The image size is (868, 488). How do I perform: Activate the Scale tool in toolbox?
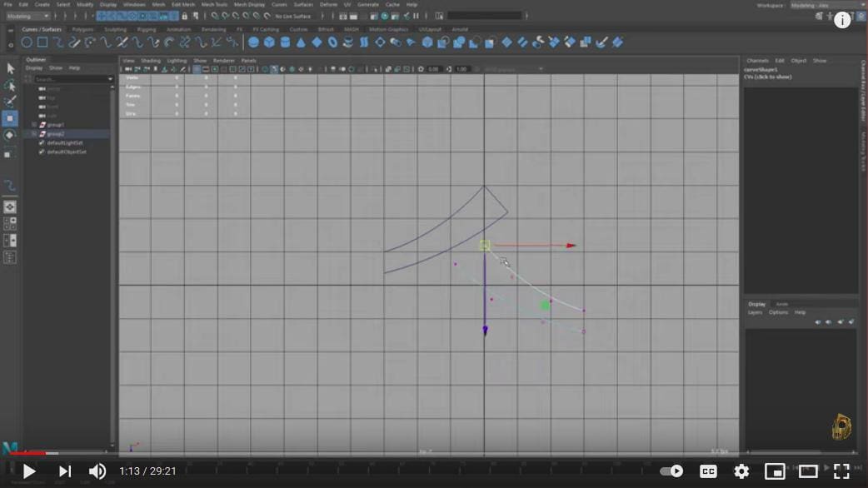click(x=8, y=154)
